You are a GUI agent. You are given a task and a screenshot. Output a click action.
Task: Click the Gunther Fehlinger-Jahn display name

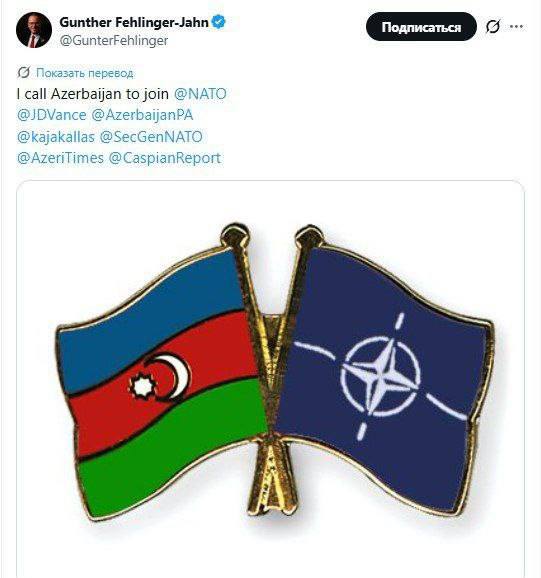(x=134, y=22)
